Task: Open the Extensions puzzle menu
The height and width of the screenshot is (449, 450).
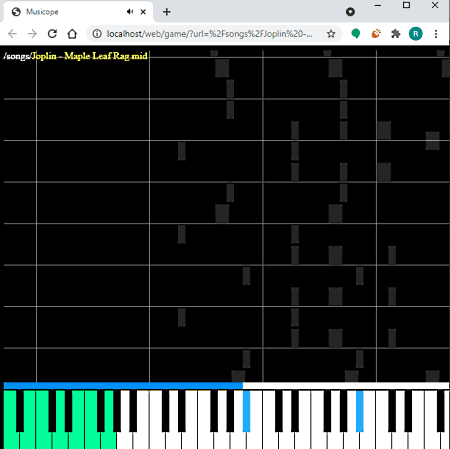Action: coord(396,34)
